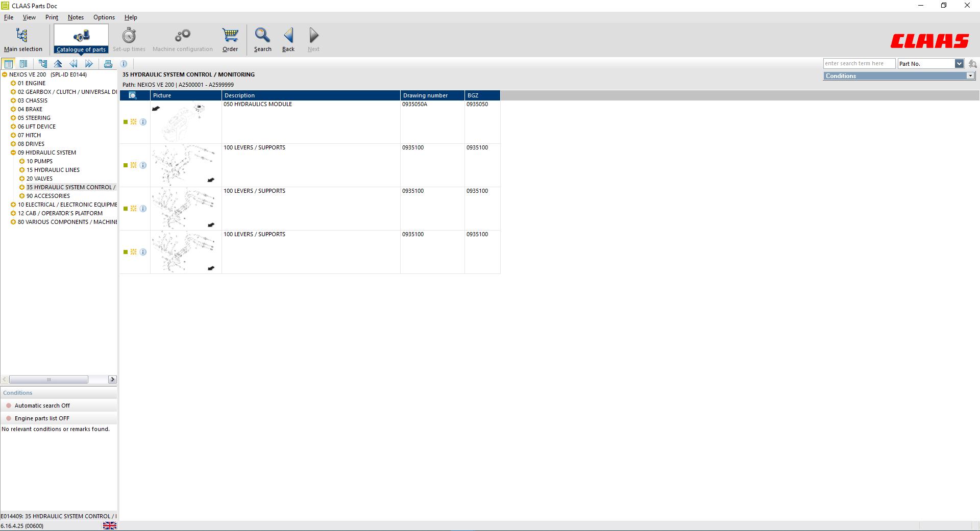Expand the Conditions dropdown at top right
Screen dimensions: 980x531
pos(970,76)
